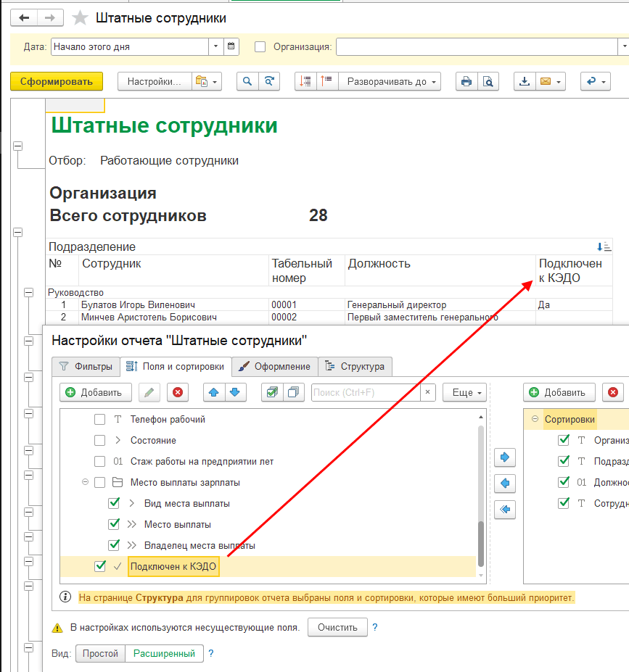Open the Еще menu
Viewport: 629px width, 672px height.
pos(465,392)
